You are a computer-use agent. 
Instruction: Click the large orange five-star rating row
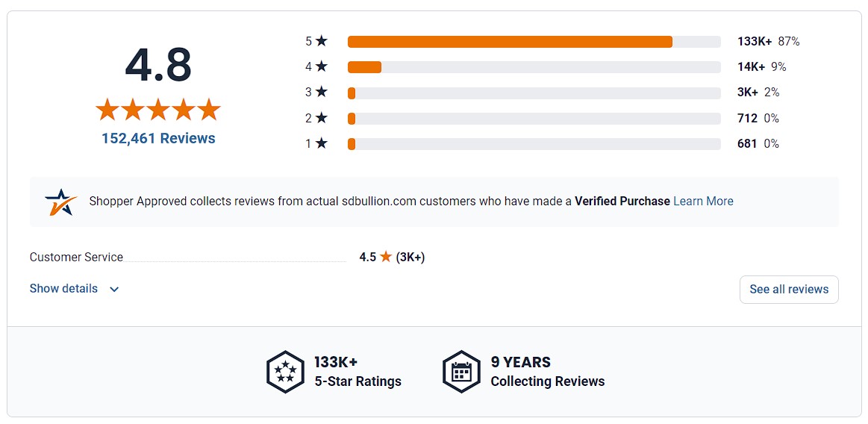point(158,110)
